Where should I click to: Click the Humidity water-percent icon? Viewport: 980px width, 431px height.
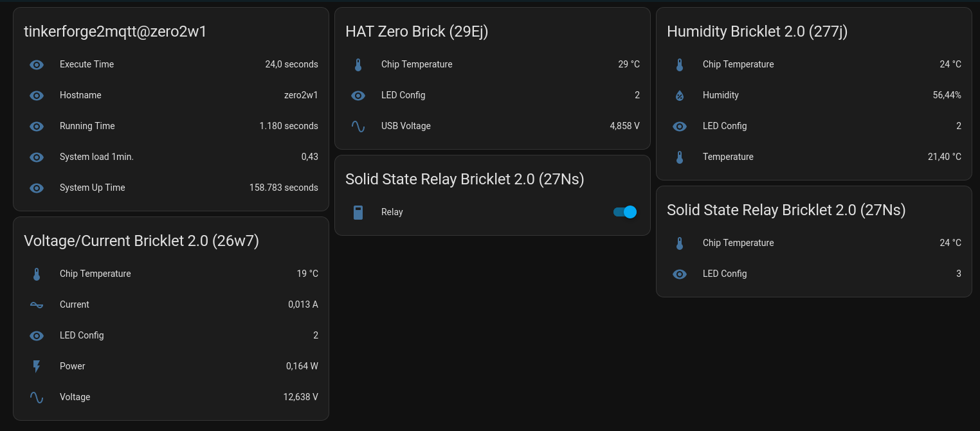[680, 96]
